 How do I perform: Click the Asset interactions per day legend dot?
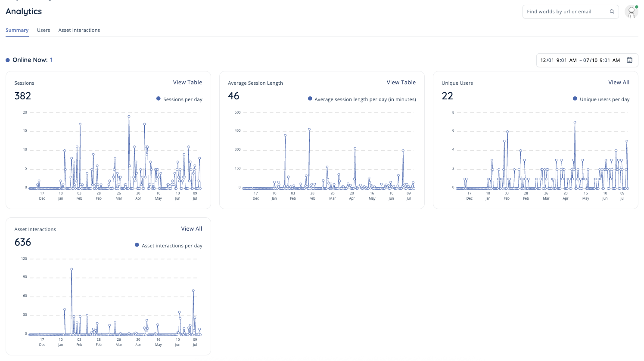point(137,245)
